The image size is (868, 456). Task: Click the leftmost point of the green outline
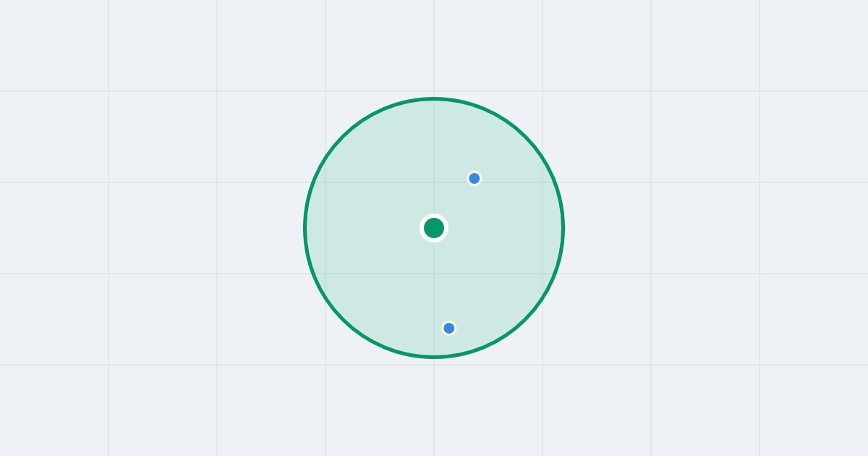point(305,228)
